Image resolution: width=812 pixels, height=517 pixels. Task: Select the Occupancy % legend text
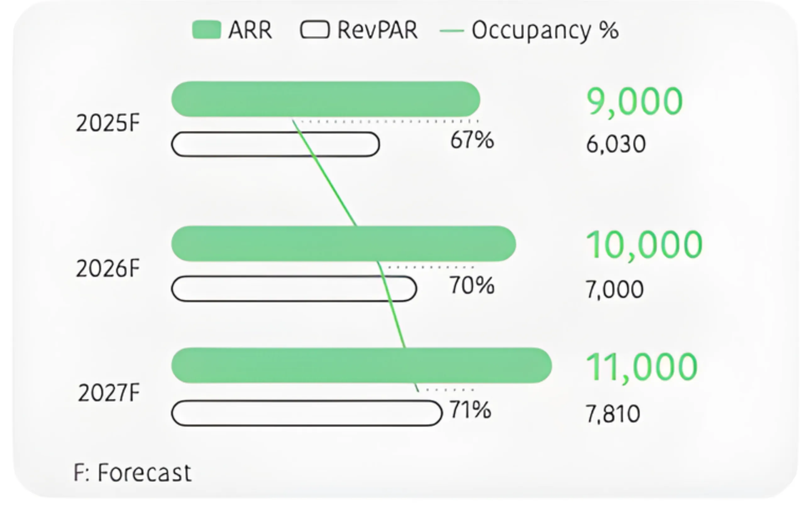pos(545,31)
